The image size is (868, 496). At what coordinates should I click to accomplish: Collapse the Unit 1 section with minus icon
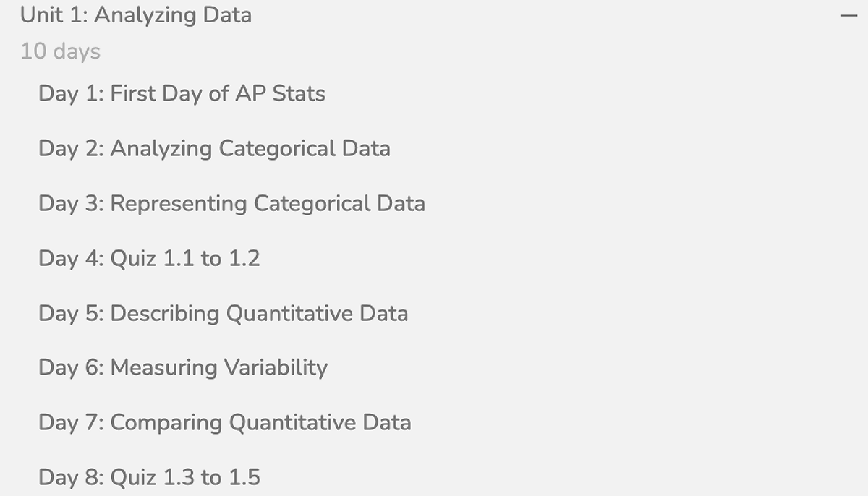[848, 15]
